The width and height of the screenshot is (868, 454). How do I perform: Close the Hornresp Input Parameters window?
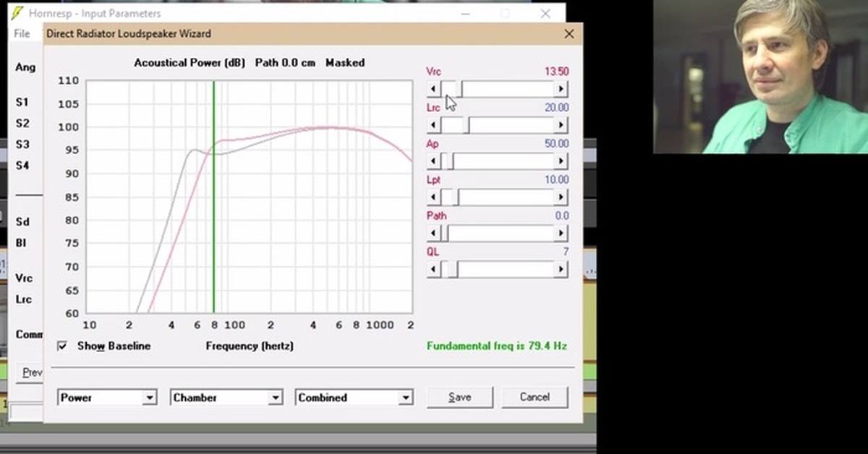click(x=545, y=13)
